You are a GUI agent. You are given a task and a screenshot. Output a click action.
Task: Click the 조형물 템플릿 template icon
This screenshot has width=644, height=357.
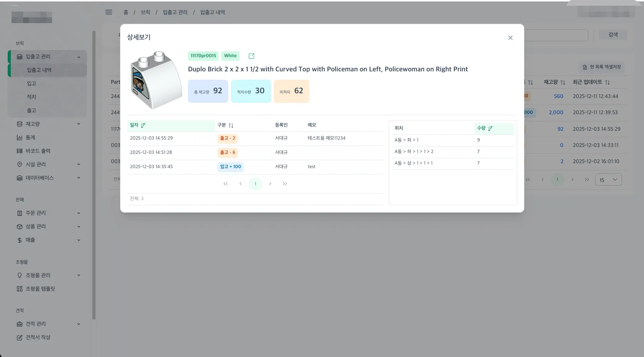[x=20, y=288]
